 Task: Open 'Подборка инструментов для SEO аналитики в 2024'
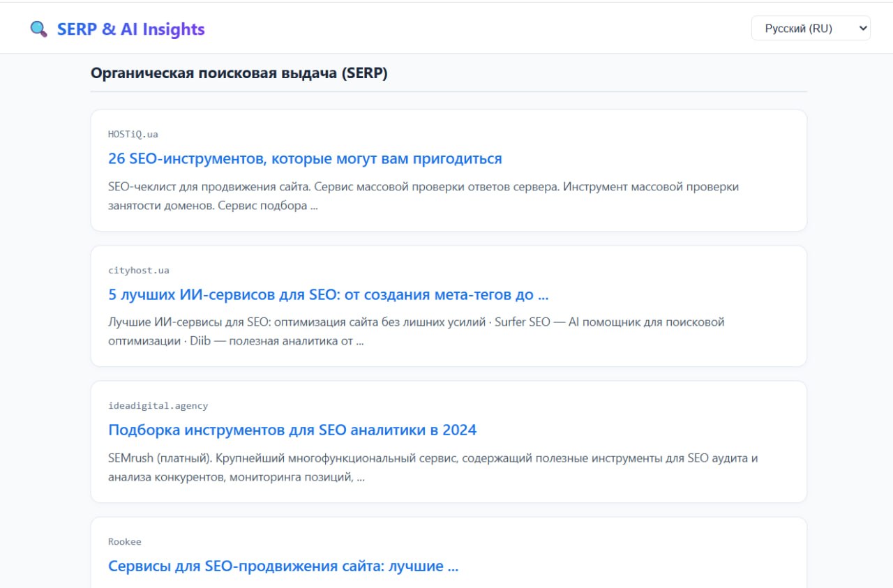[x=292, y=430]
